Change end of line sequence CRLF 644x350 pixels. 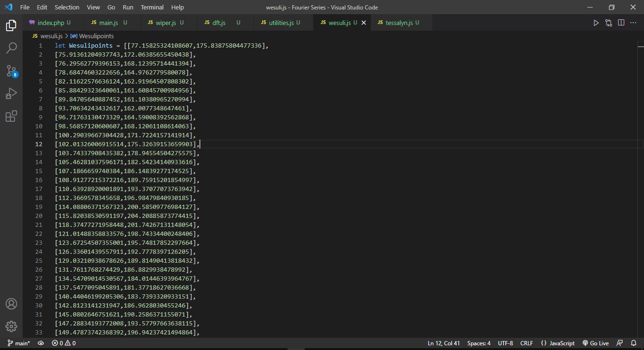[527, 343]
